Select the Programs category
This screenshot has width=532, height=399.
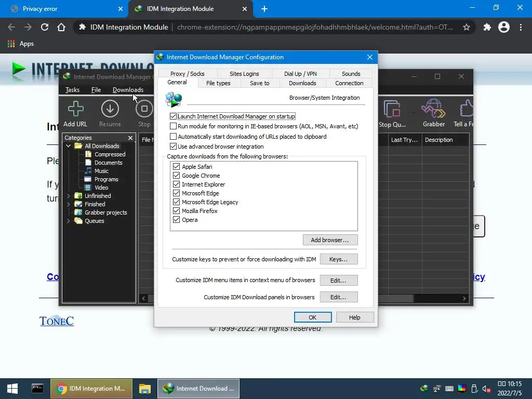coord(106,179)
